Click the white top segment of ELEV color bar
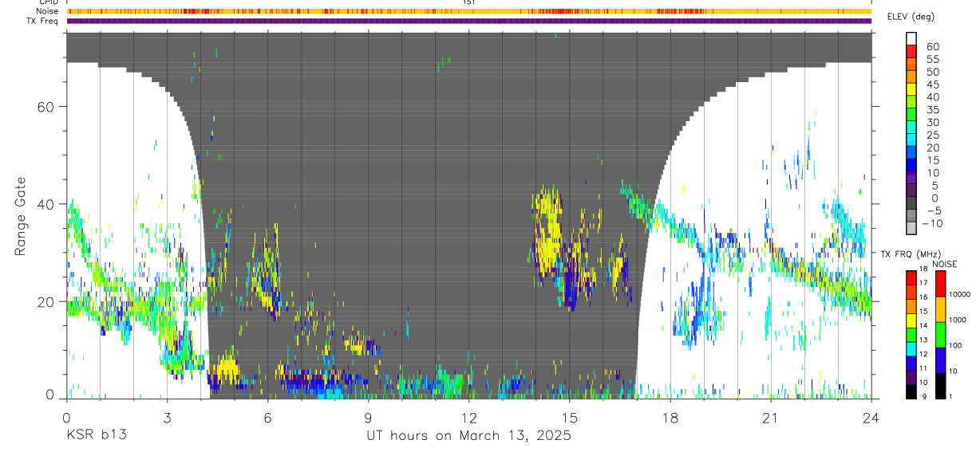 pyautogui.click(x=911, y=39)
